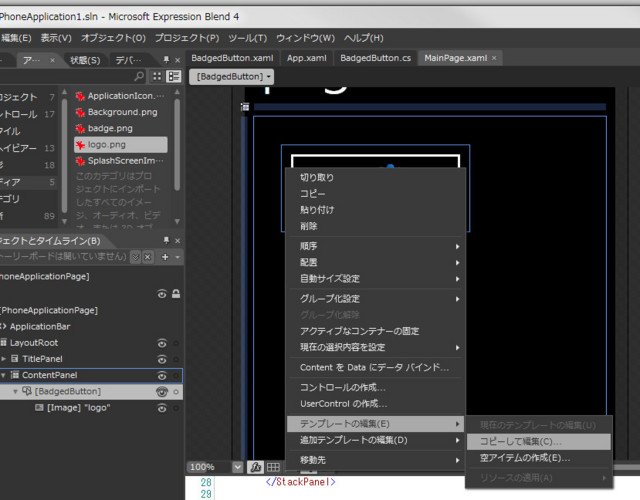This screenshot has height=500, width=640.
Task: Select grid view mode in assets panel
Action: coord(157,76)
